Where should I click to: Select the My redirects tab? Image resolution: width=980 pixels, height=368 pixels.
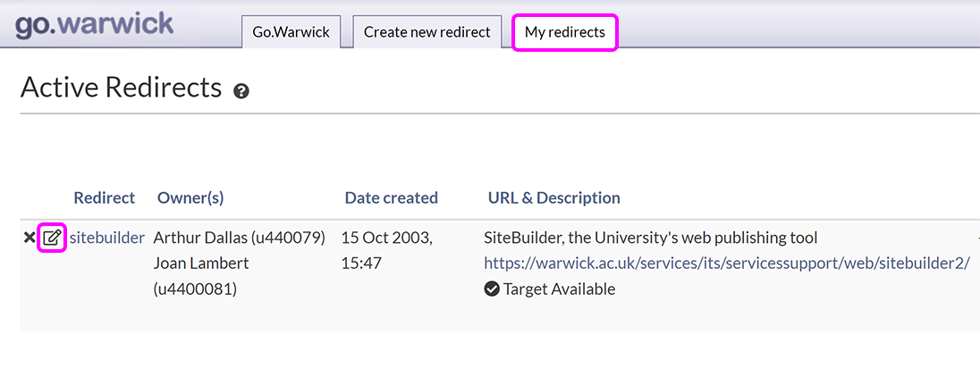pyautogui.click(x=564, y=32)
